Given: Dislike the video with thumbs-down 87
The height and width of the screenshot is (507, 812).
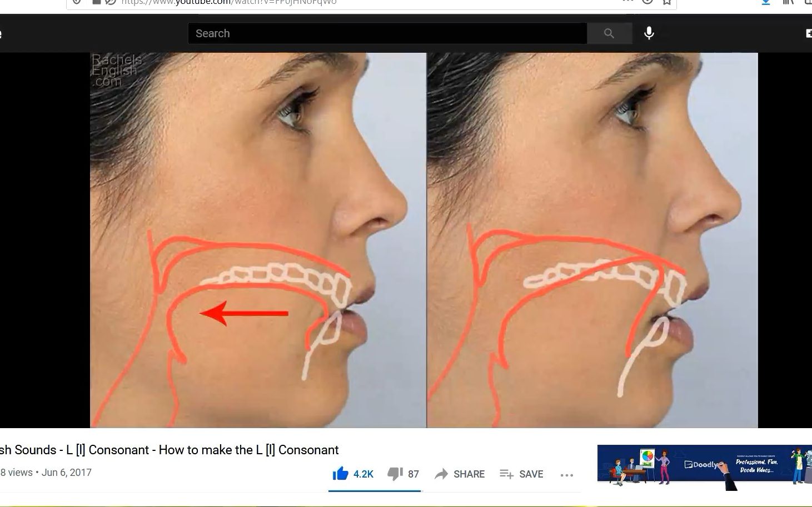Looking at the screenshot, I should pos(403,474).
